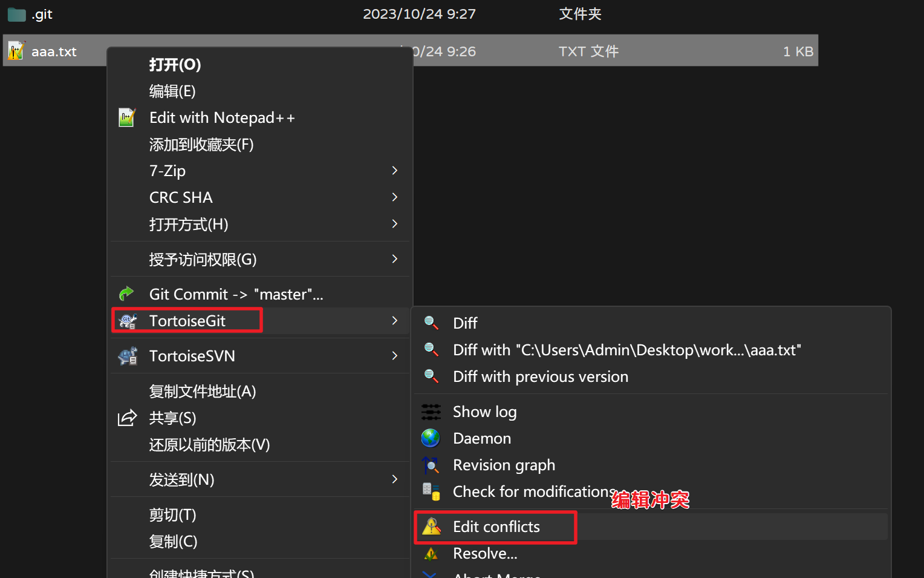Click the Edit with Notepad++ icon
Viewport: 924px width, 578px height.
coord(127,117)
